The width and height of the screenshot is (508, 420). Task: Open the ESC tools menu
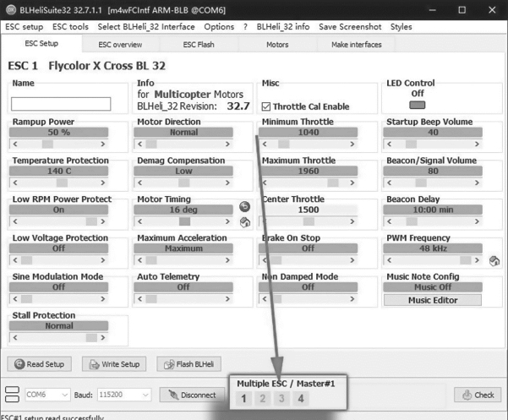tap(70, 27)
